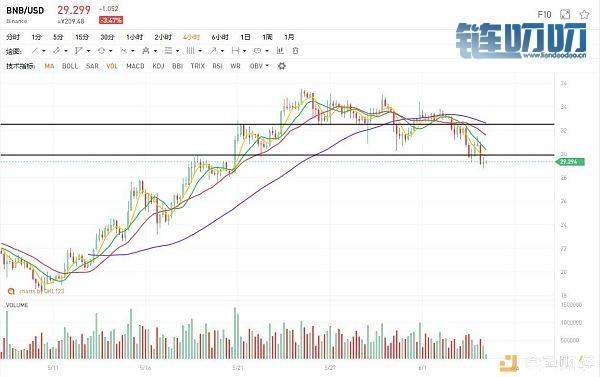600x377 pixels.
Task: Switch to the 1日 timeframe tab
Action: coord(245,37)
